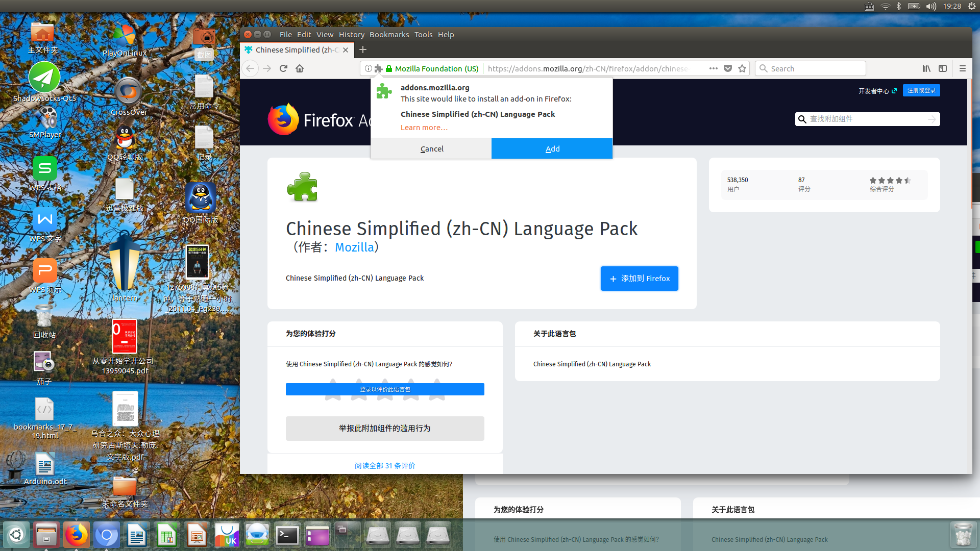Click the add-on puzzle icon in address bar
980x551 pixels.
(x=378, y=68)
